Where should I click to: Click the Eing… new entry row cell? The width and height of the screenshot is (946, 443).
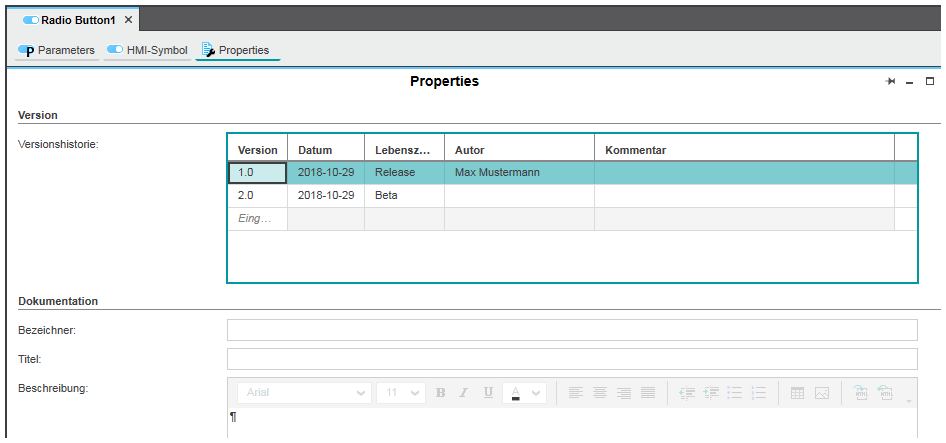pos(258,219)
